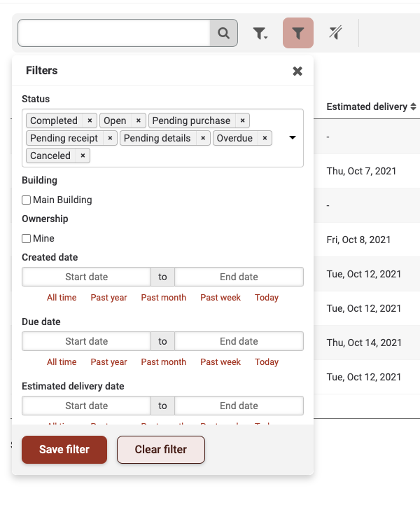Viewport: 420px width, 510px height.
Task: Select Today under Created date
Action: 267,297
